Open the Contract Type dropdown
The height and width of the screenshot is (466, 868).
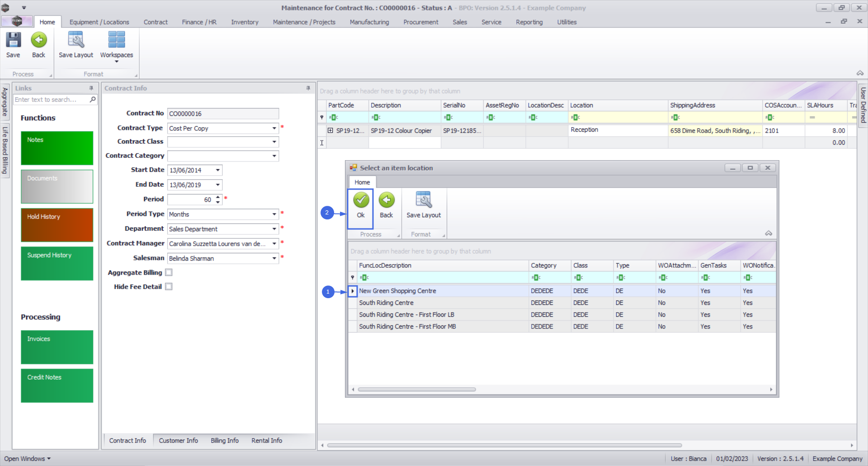click(x=274, y=128)
